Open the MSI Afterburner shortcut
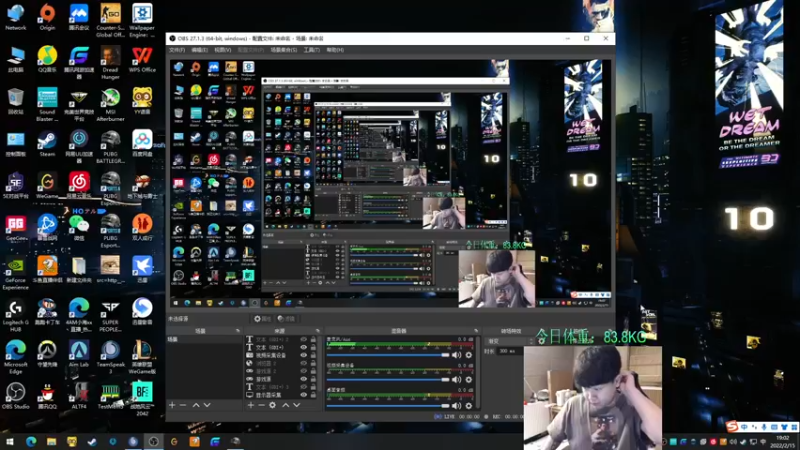This screenshot has height=450, width=800. [110, 105]
